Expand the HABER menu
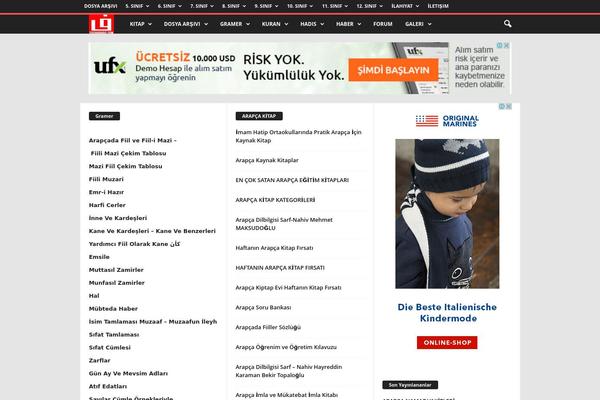The image size is (600, 400). point(348,24)
